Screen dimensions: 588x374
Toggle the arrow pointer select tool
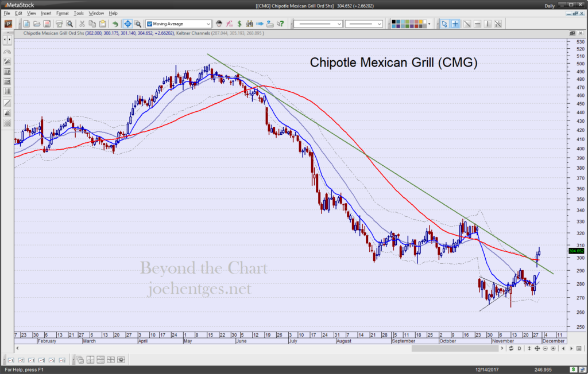pos(444,24)
